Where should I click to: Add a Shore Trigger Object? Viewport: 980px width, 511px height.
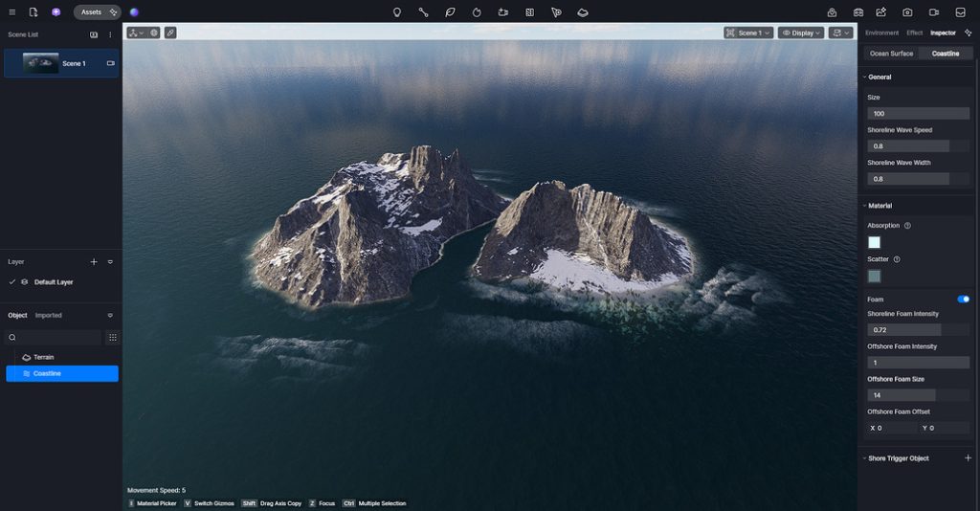click(968, 458)
